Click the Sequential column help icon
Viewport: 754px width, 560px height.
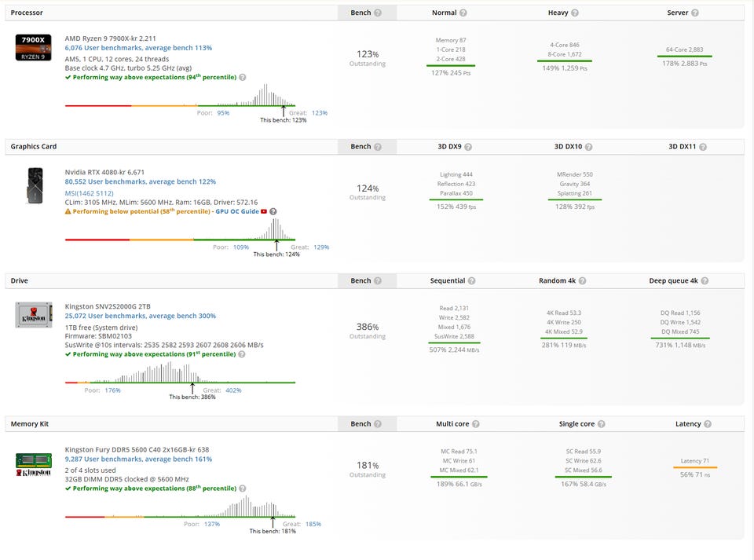471,280
